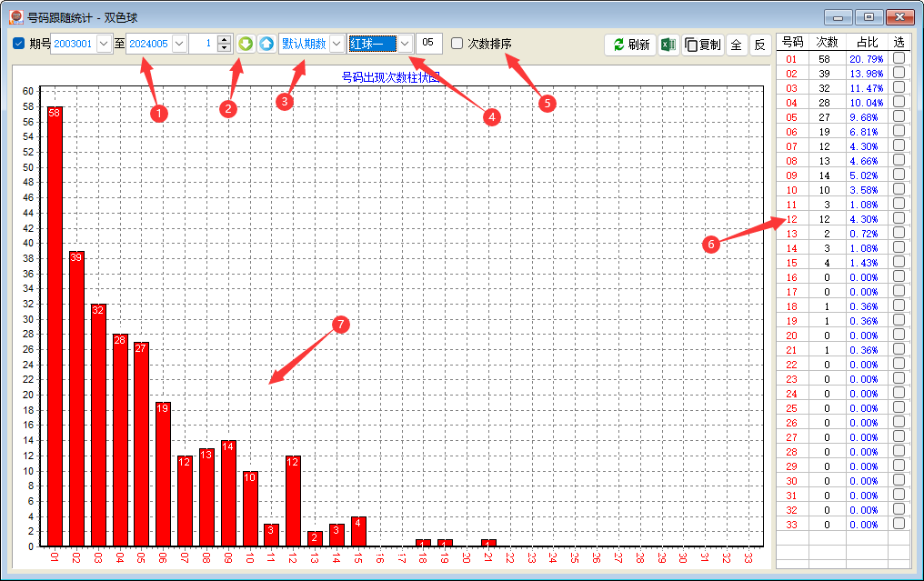
Task: Open the start period 2003001 dropdown
Action: click(103, 44)
